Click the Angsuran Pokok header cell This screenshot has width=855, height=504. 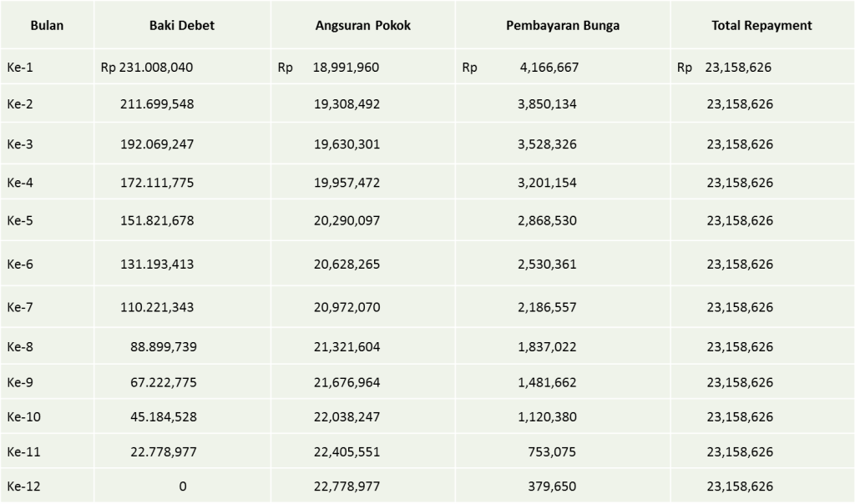[x=362, y=25]
